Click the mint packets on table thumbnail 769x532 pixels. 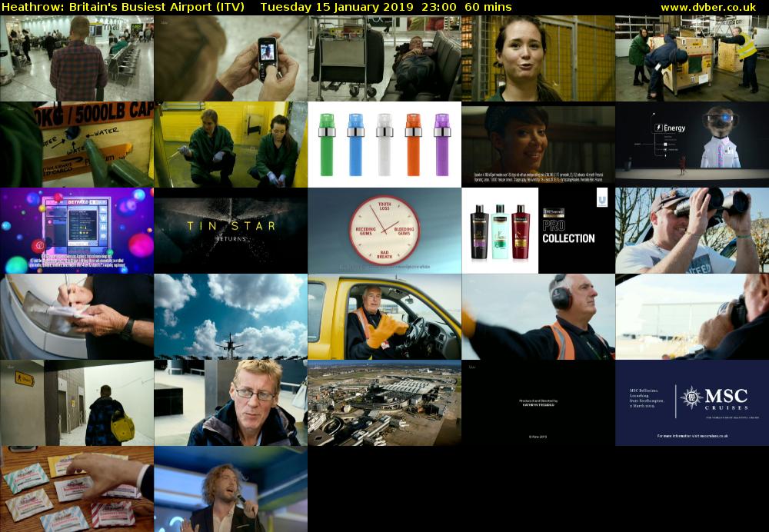77,489
